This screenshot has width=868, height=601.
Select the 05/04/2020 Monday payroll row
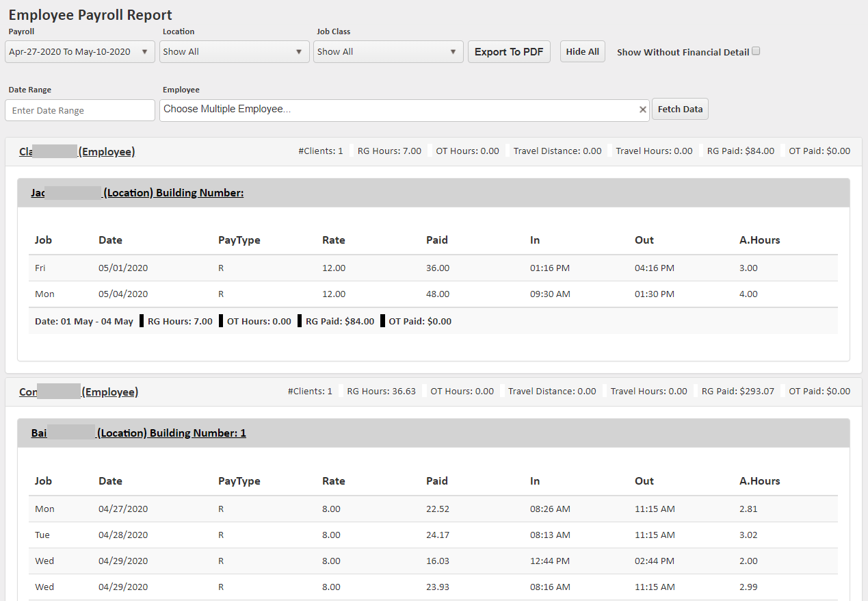tap(433, 294)
